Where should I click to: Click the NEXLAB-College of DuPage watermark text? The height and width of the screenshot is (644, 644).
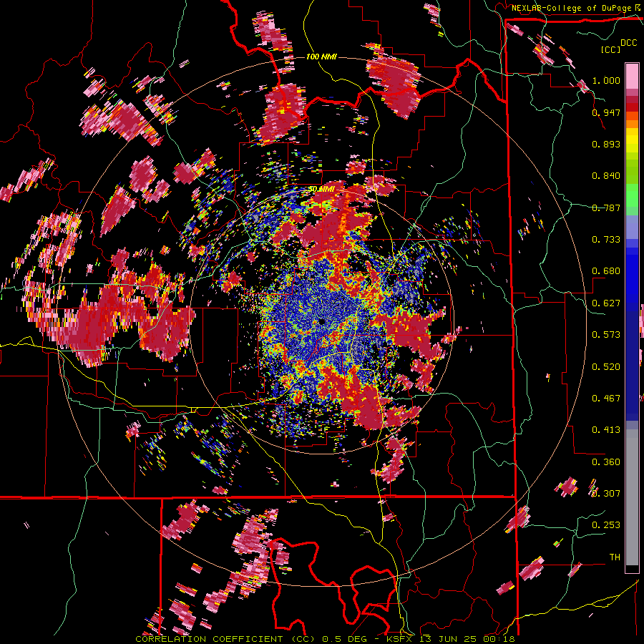click(571, 8)
